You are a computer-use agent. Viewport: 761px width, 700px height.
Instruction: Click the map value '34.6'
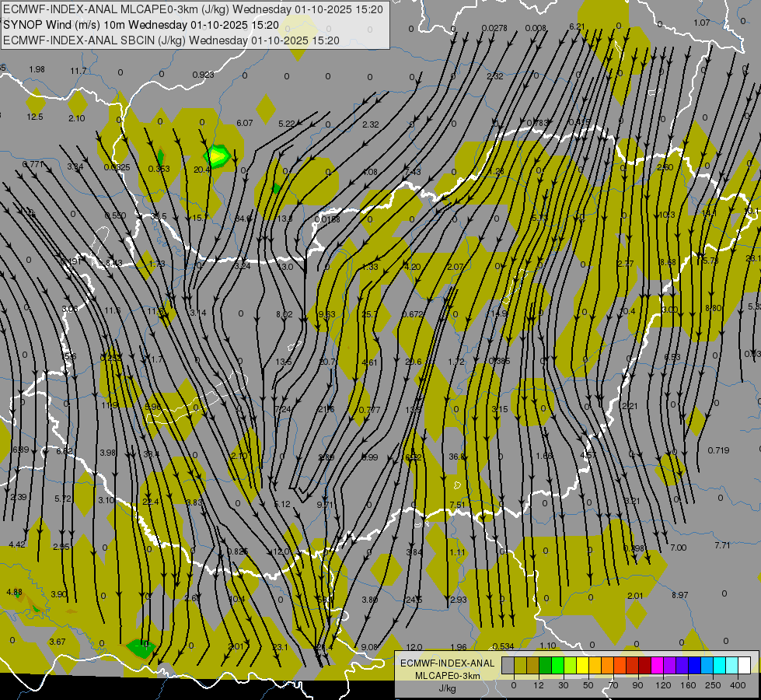click(x=243, y=219)
